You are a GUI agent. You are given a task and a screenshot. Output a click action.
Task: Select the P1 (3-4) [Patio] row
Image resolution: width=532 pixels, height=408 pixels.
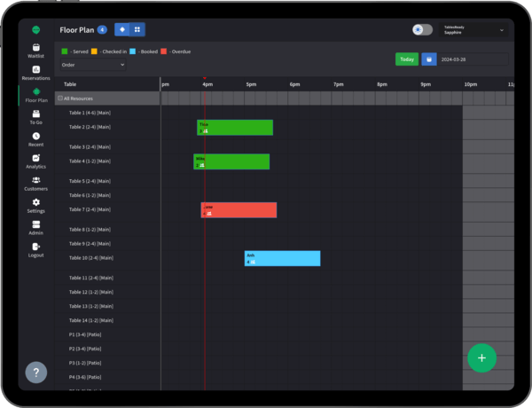tap(107, 335)
